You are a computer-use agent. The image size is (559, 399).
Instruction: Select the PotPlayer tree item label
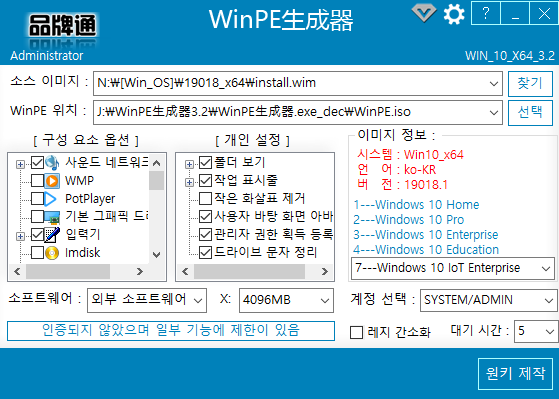pyautogui.click(x=90, y=199)
